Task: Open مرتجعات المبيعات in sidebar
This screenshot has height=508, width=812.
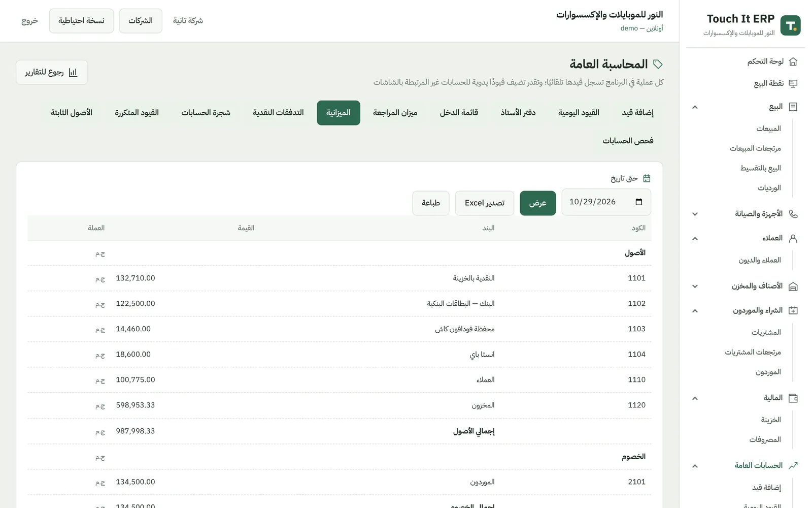Action: [755, 148]
